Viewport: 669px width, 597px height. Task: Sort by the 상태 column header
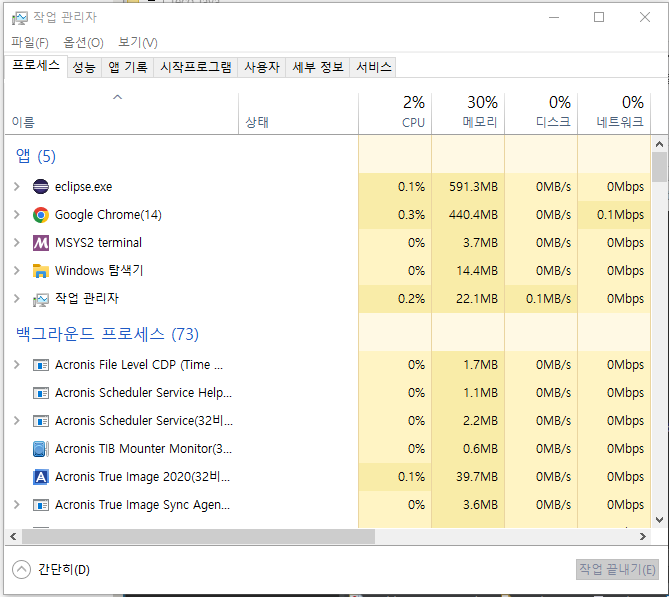(298, 114)
